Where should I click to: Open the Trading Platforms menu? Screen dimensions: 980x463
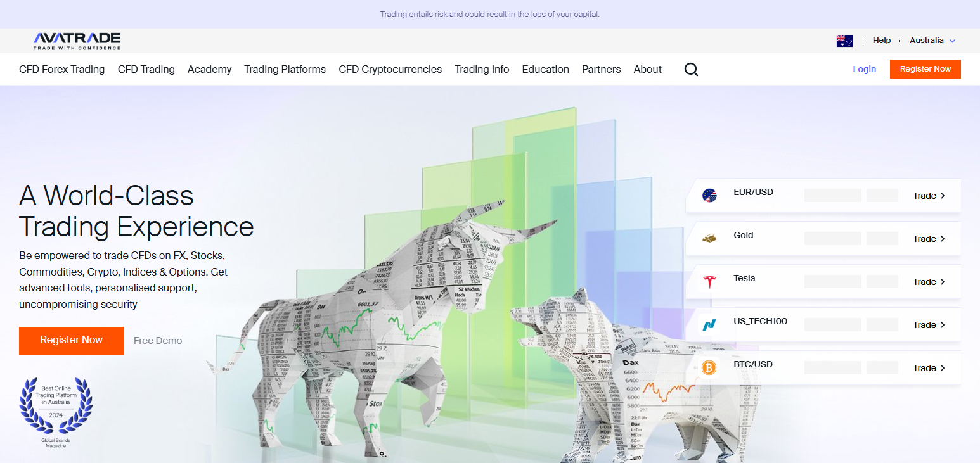tap(285, 70)
